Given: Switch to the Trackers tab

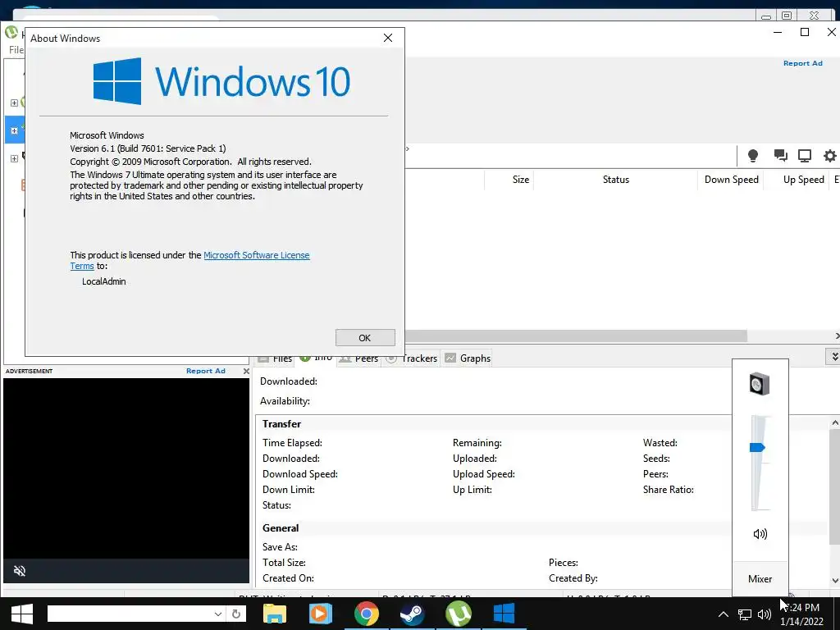Looking at the screenshot, I should [x=412, y=358].
